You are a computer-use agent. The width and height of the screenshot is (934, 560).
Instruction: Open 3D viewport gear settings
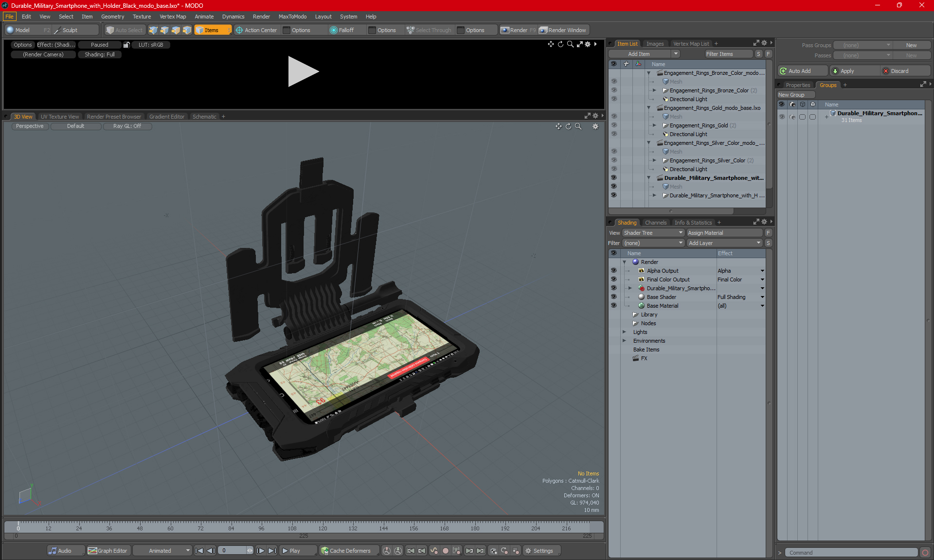(595, 126)
